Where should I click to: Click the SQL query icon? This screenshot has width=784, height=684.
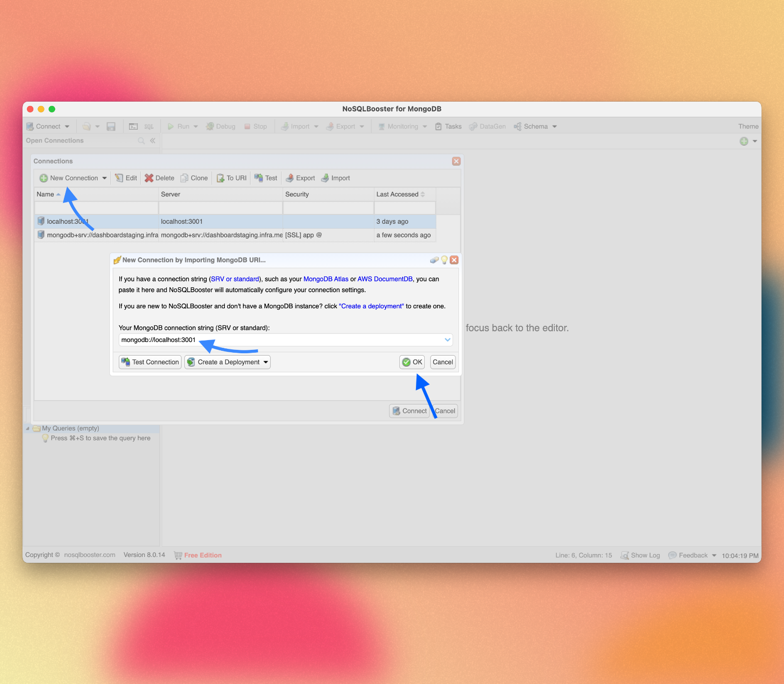149,127
